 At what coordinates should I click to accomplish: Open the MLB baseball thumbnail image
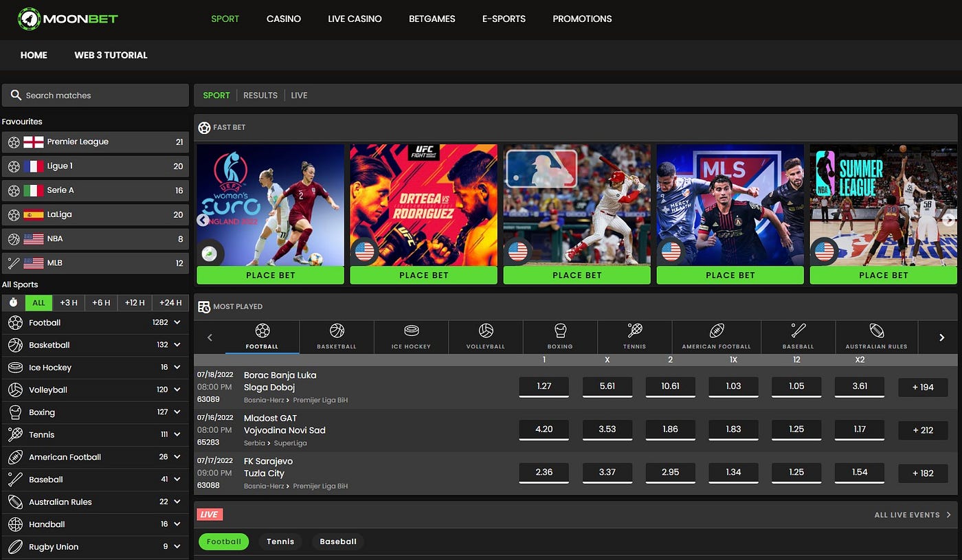[x=577, y=205]
